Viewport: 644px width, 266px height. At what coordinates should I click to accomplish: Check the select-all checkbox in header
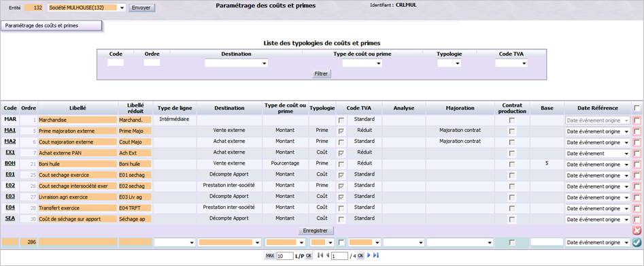[x=637, y=108]
